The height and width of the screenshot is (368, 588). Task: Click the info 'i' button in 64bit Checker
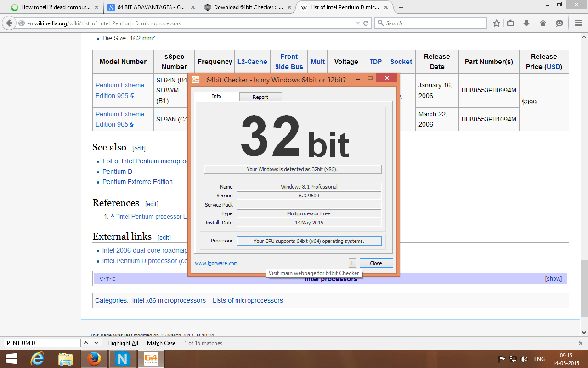352,263
